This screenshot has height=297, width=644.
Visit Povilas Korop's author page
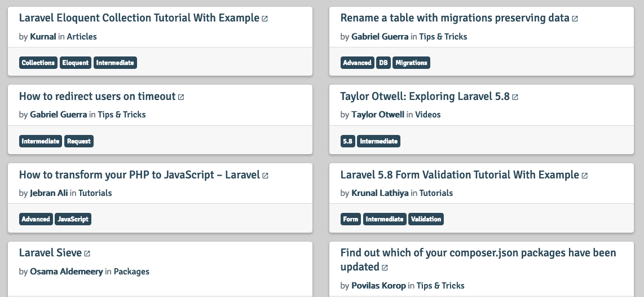379,286
